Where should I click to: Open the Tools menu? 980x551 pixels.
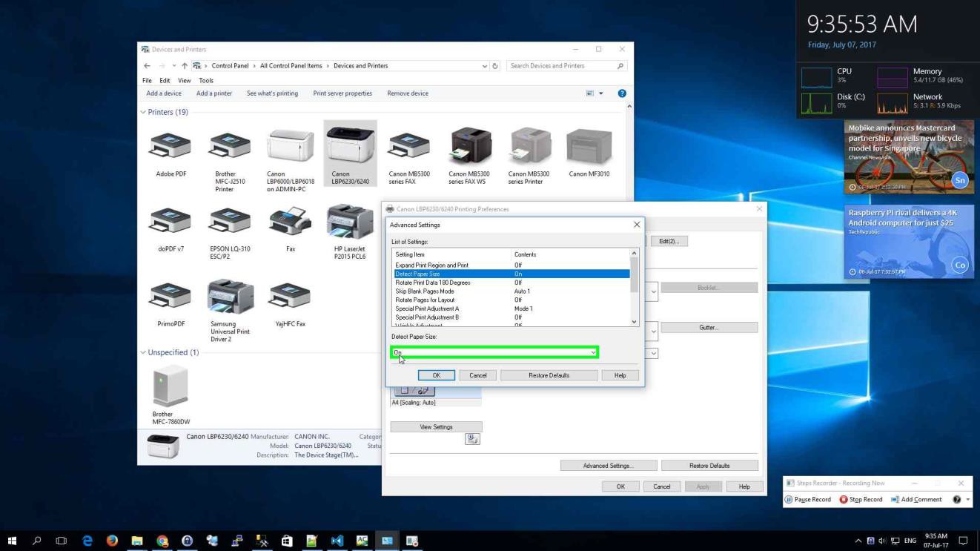click(x=205, y=80)
